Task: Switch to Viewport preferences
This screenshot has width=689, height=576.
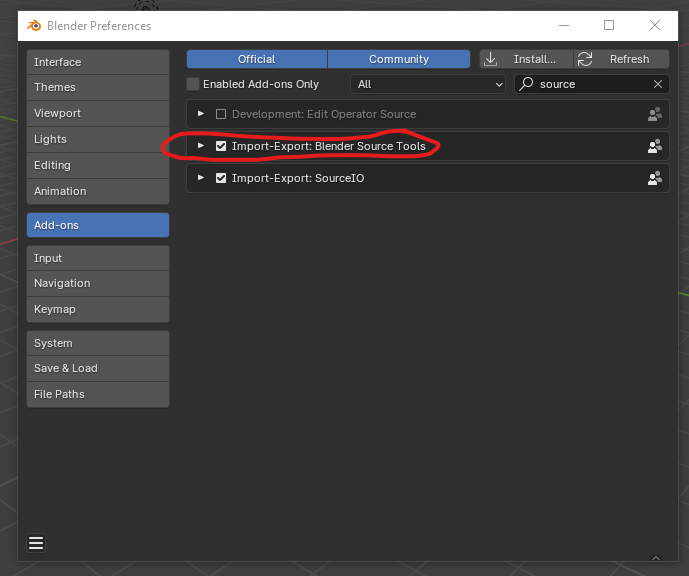Action: coord(98,113)
